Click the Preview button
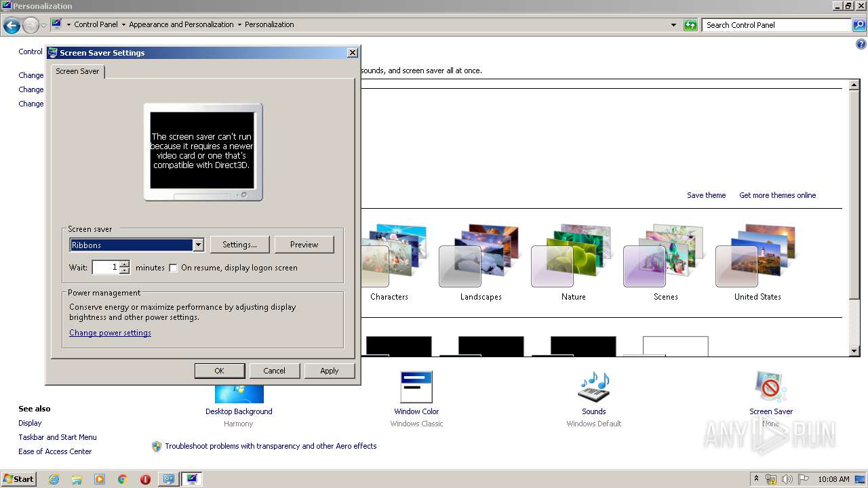868x488 pixels. 304,245
